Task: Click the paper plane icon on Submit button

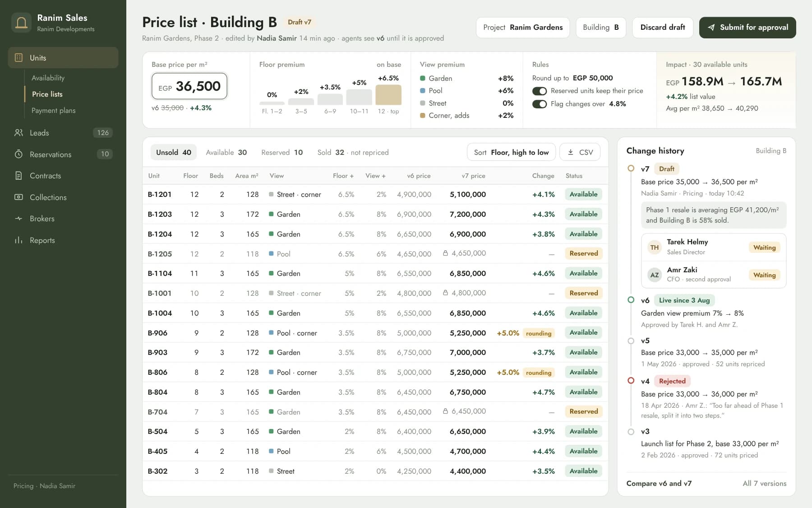Action: [711, 28]
